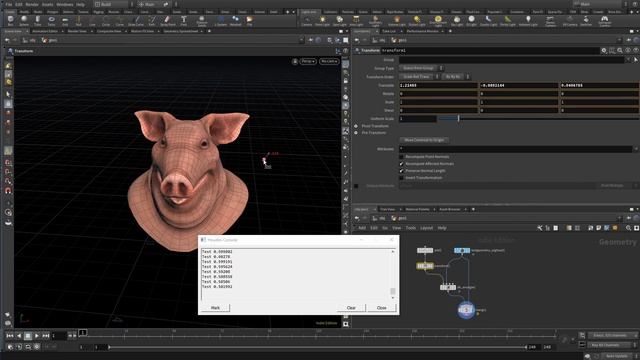Click the Group input field
The height and width of the screenshot is (360, 640).
(513, 60)
